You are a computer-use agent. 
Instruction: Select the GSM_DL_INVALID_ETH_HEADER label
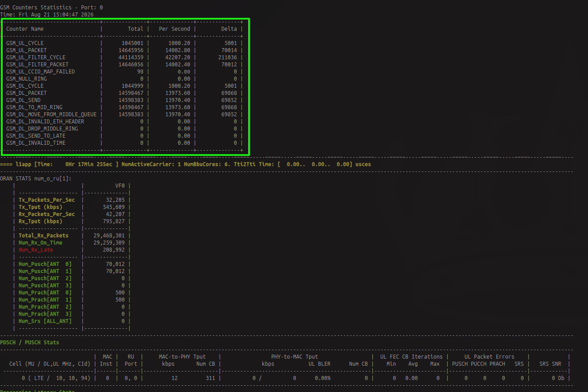[x=45, y=122]
